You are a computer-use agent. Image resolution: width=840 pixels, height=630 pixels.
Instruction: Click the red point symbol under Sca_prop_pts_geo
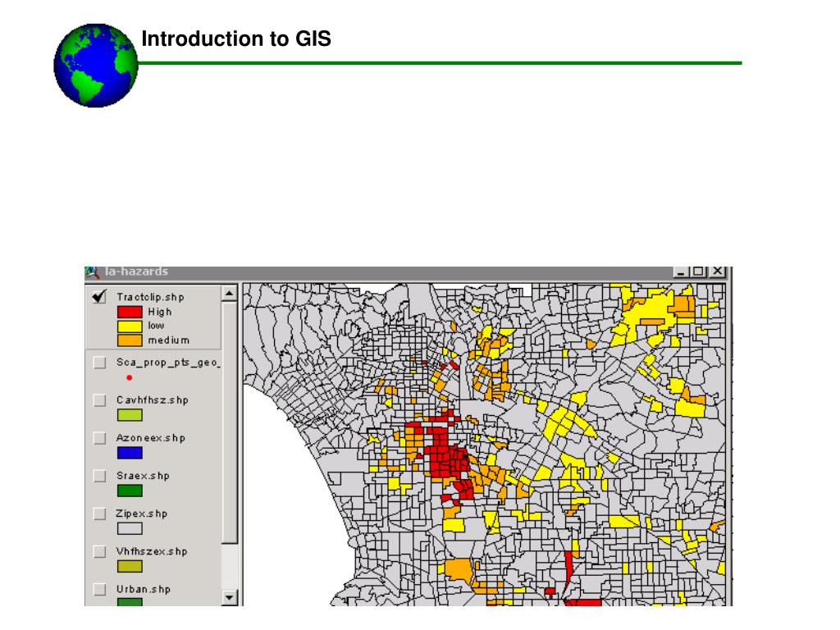[x=129, y=377]
